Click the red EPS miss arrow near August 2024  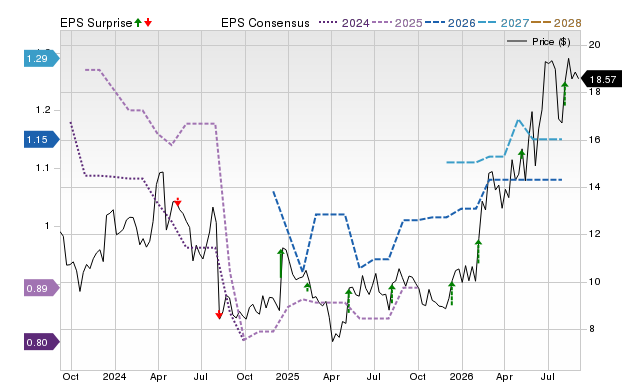219,315
